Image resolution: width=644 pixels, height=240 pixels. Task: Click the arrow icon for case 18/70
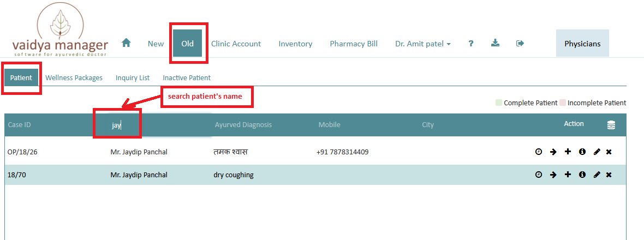[553, 175]
